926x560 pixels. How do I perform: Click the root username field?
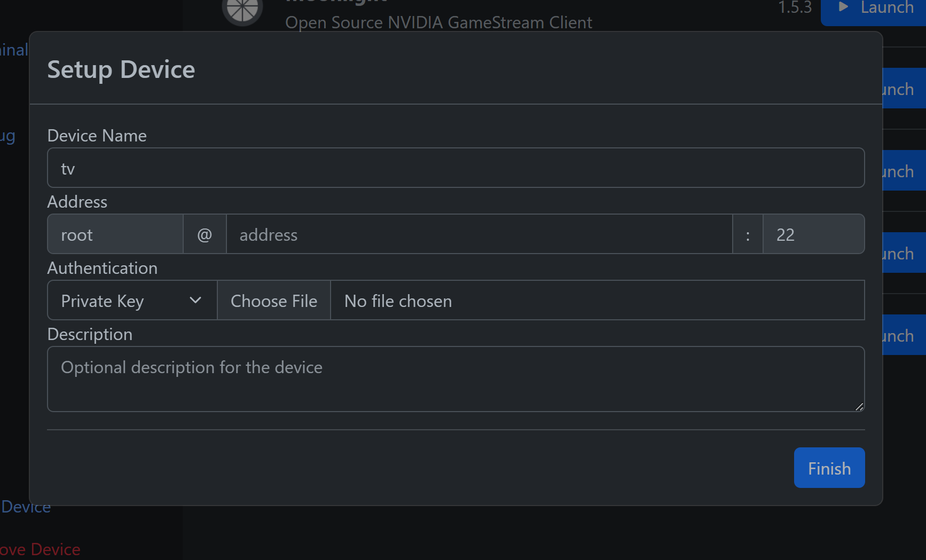[115, 234]
